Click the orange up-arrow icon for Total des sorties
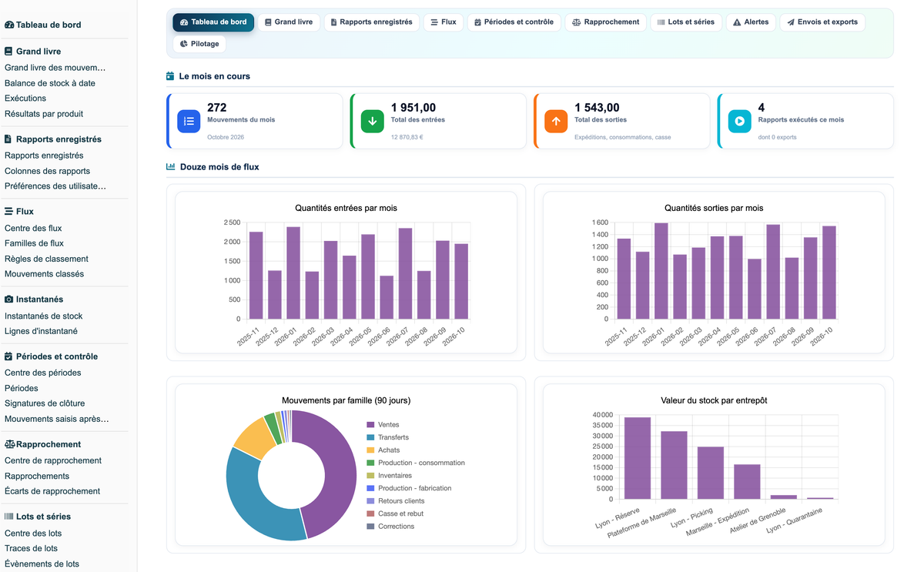Screen dimensions: 924x572 tap(556, 121)
